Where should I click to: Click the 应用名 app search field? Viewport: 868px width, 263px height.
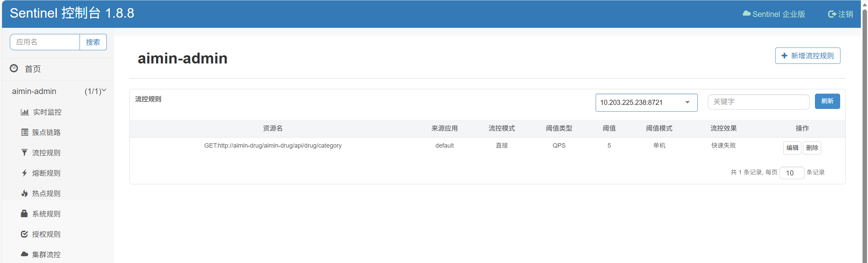45,42
